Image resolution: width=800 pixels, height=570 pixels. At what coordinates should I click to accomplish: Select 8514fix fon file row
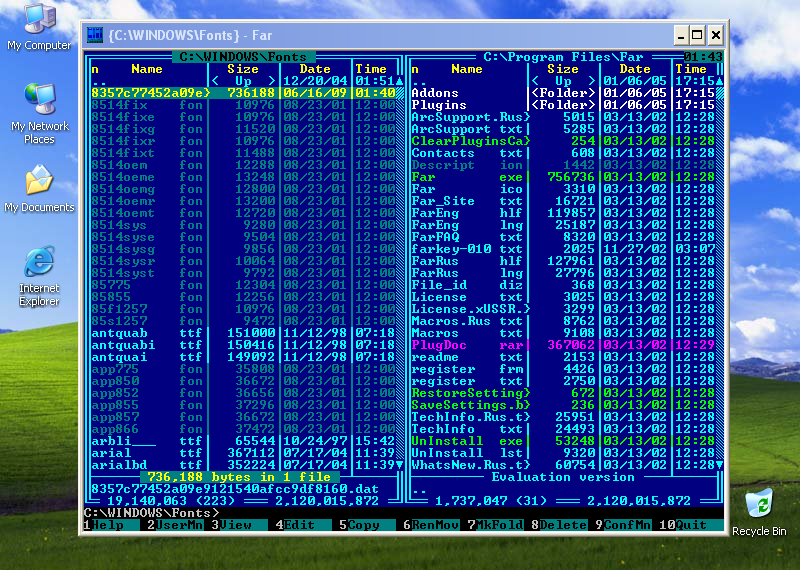tap(243, 105)
